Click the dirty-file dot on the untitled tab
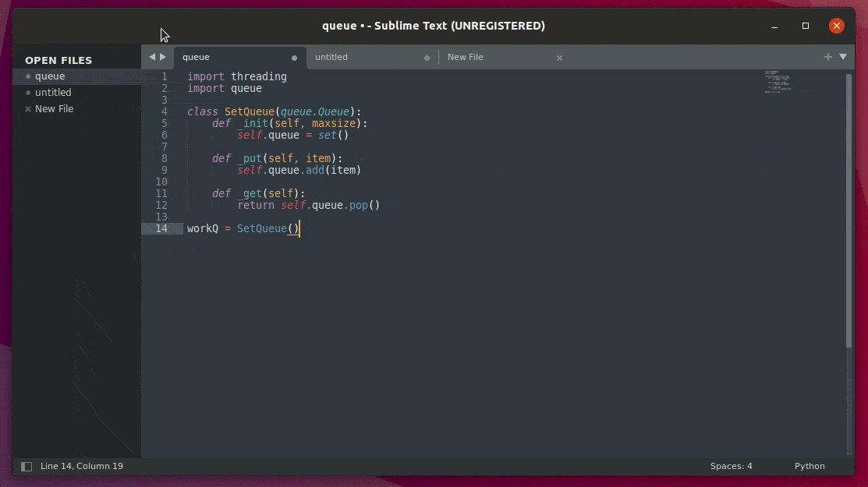868x487 pixels. click(427, 58)
